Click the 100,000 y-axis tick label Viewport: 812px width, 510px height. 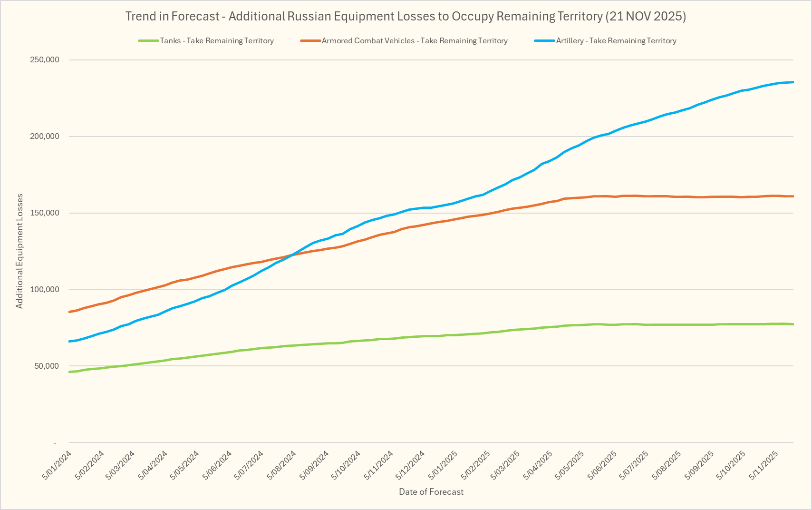coord(44,290)
